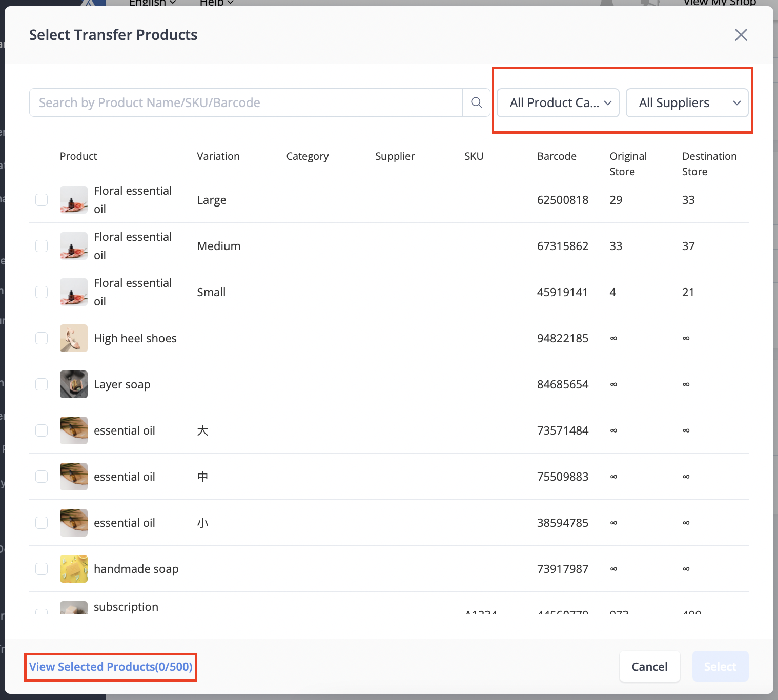Viewport: 778px width, 700px height.
Task: Click the subscription product name
Action: [126, 607]
